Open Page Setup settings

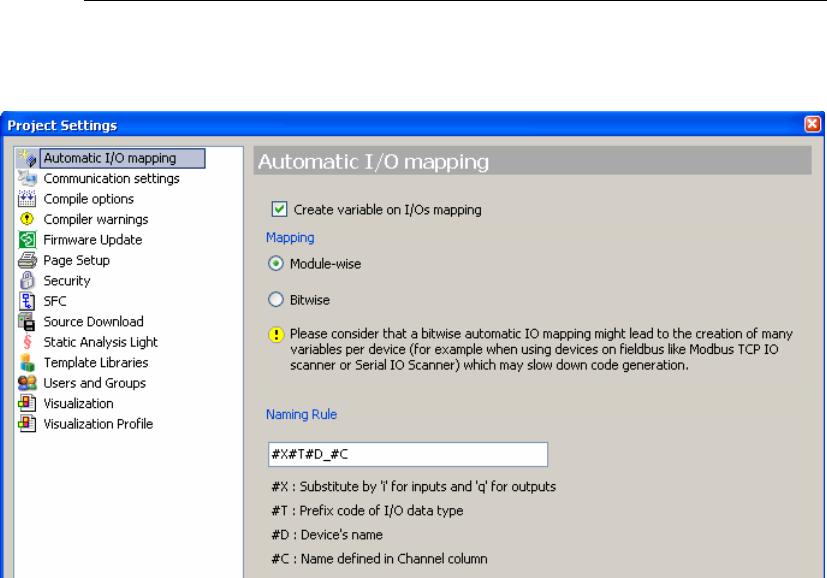point(76,261)
